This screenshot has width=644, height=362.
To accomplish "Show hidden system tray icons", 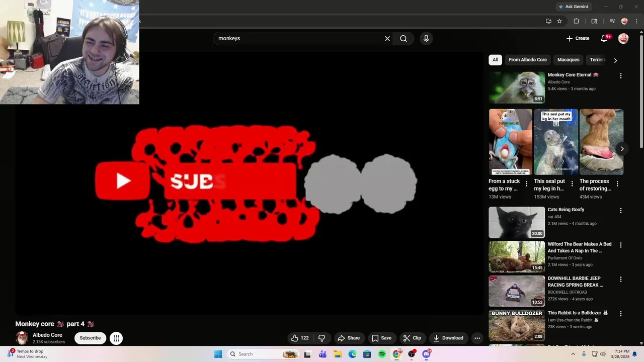I will [573, 354].
